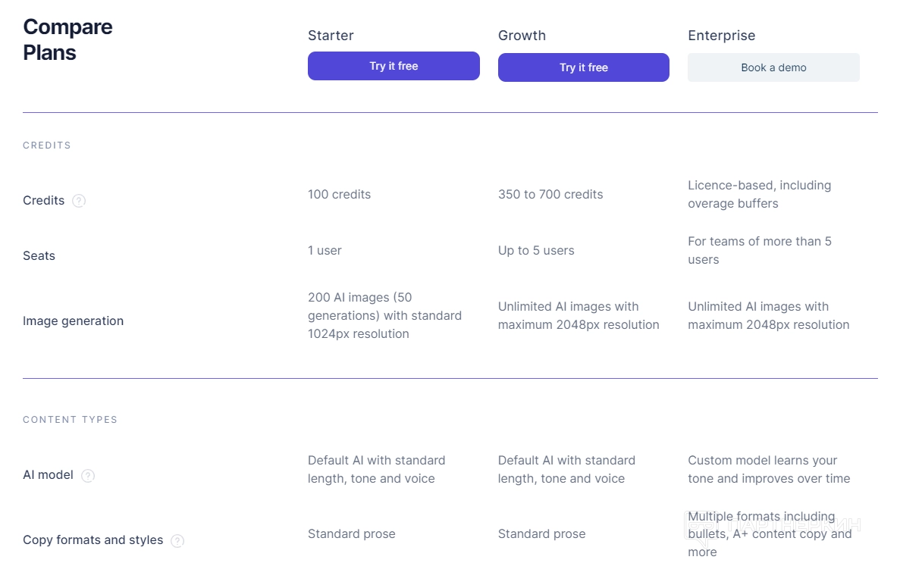
Task: Click the Compare Plans title
Action: tap(67, 39)
